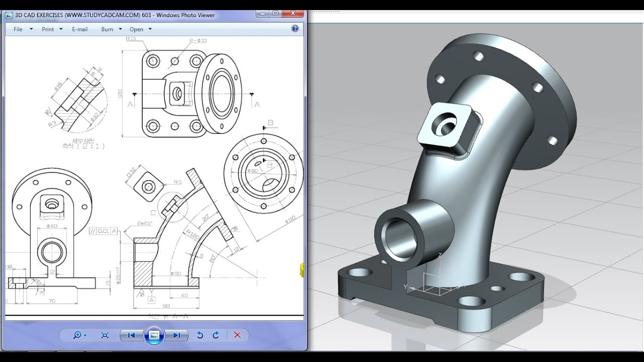Start the slide show
The height and width of the screenshot is (362, 644).
coord(154,335)
